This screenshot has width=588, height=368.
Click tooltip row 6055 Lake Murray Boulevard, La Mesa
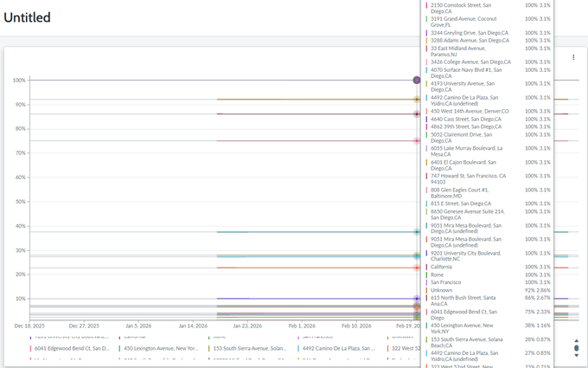tap(489, 152)
